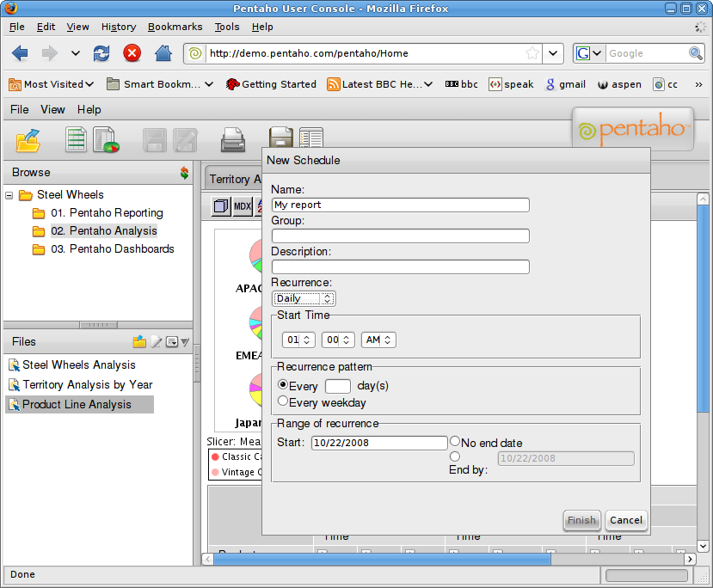Open the Firefox Bookmarks menu

[x=175, y=27]
